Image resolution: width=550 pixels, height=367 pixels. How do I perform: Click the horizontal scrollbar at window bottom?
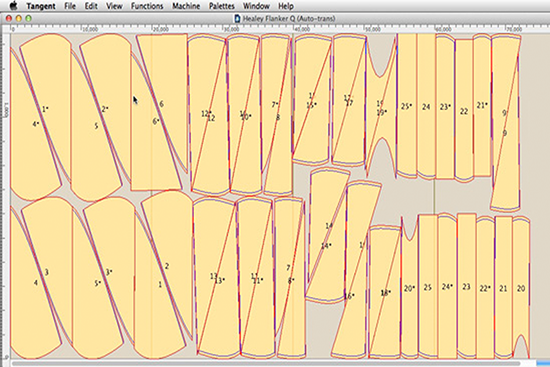[x=266, y=363]
